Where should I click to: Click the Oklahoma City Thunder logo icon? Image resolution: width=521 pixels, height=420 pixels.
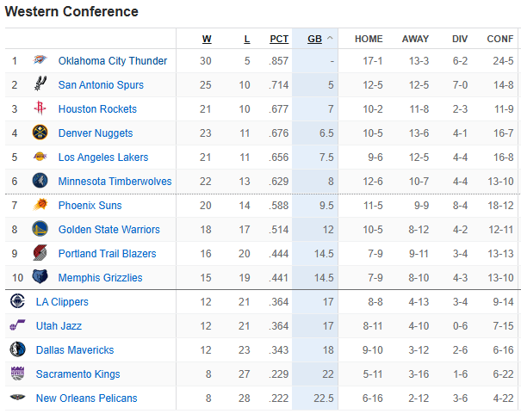click(40, 61)
